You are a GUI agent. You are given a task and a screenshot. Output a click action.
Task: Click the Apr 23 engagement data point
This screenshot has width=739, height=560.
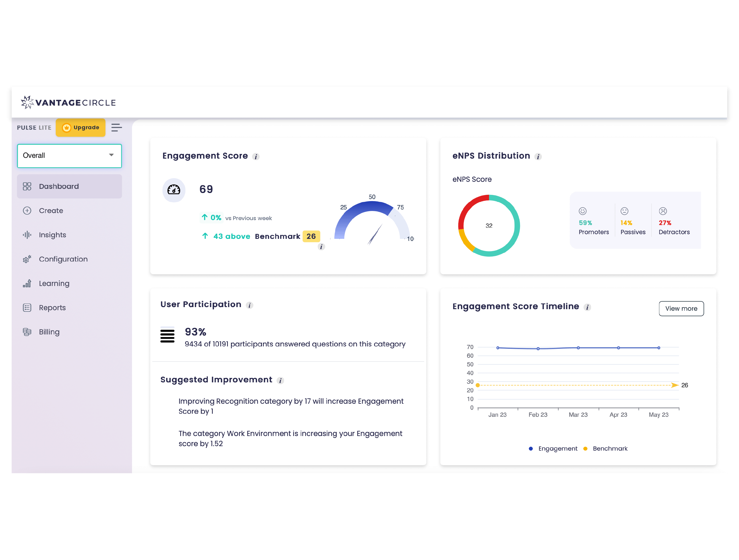tap(618, 348)
